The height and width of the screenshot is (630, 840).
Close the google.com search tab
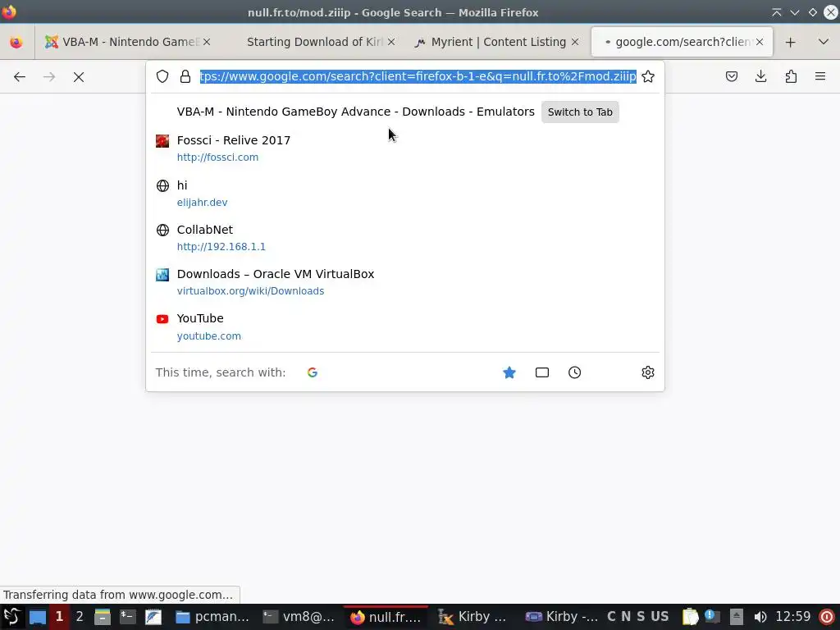pos(759,42)
